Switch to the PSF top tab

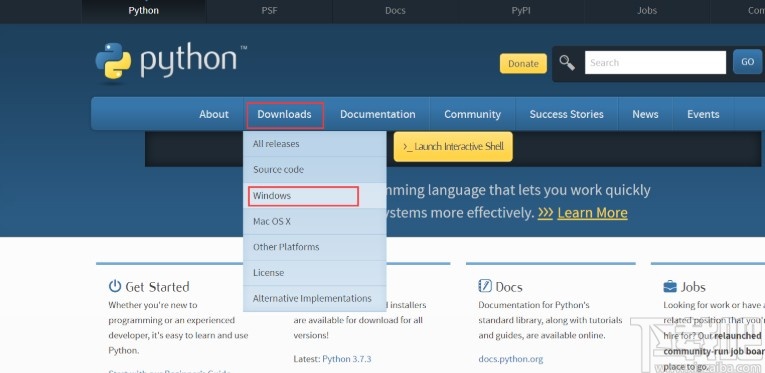[x=269, y=11]
